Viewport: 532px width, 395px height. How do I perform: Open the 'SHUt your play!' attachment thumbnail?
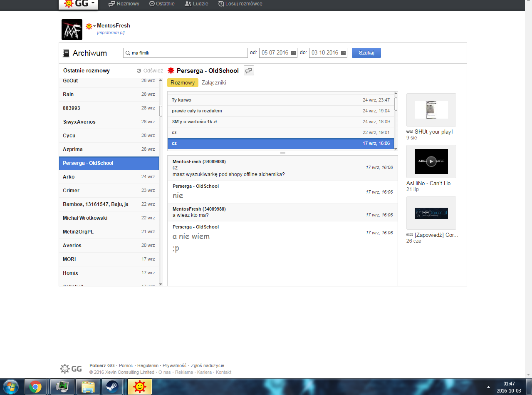tap(431, 110)
